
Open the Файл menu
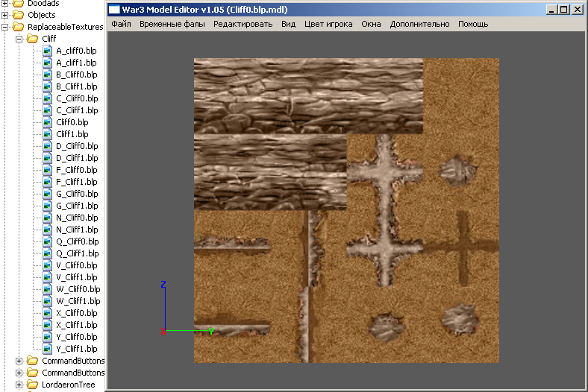click(x=121, y=24)
